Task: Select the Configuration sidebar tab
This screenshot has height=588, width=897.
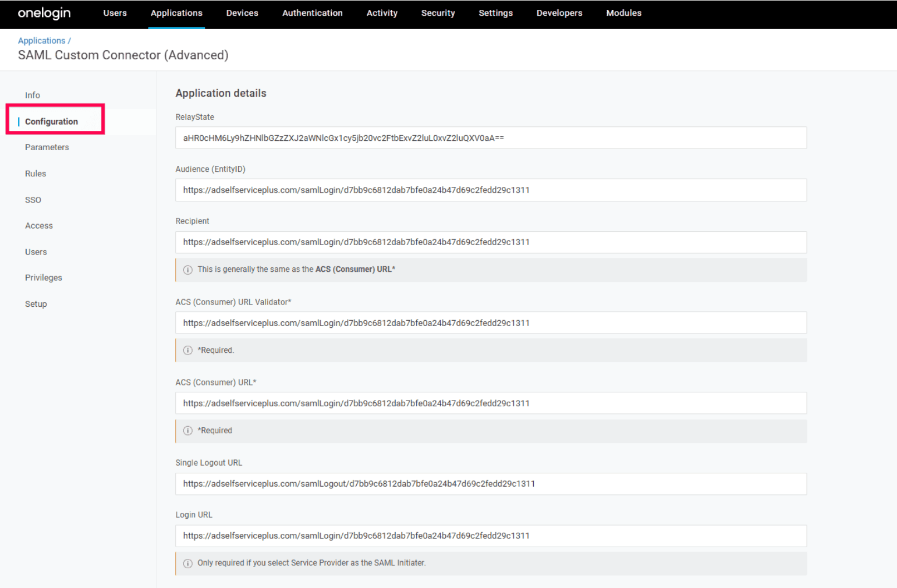Action: (51, 122)
